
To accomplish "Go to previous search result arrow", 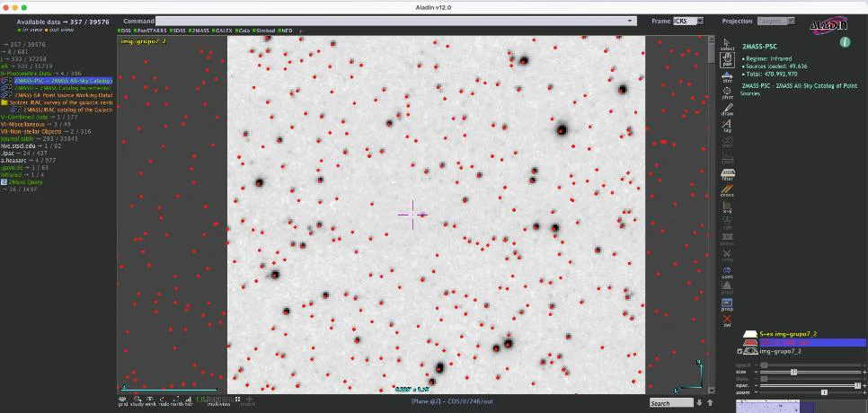I will tap(710, 403).
